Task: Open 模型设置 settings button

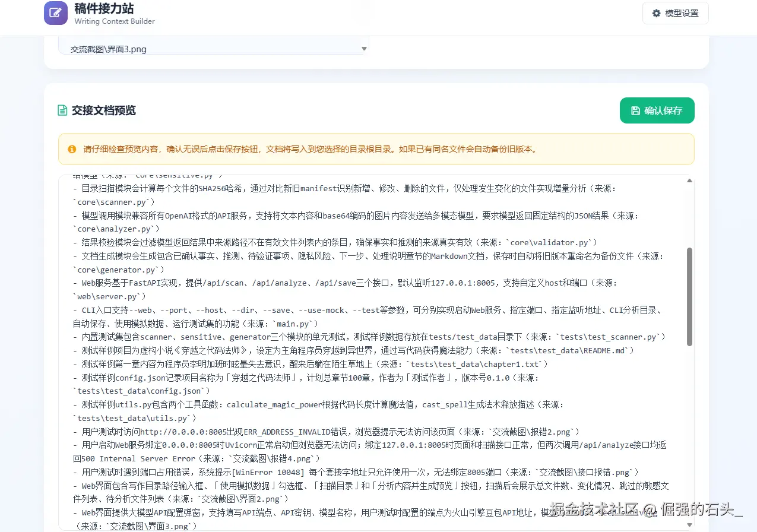Action: pyautogui.click(x=676, y=13)
